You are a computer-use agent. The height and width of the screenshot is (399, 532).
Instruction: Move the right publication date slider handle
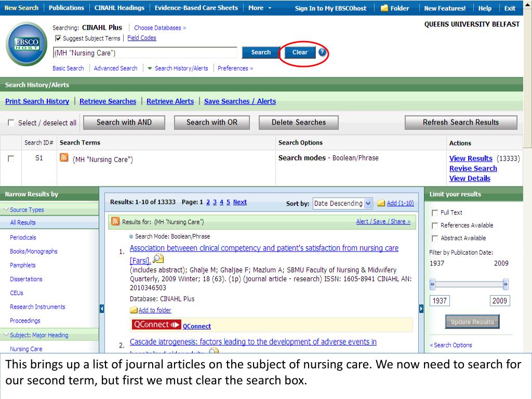(x=506, y=284)
